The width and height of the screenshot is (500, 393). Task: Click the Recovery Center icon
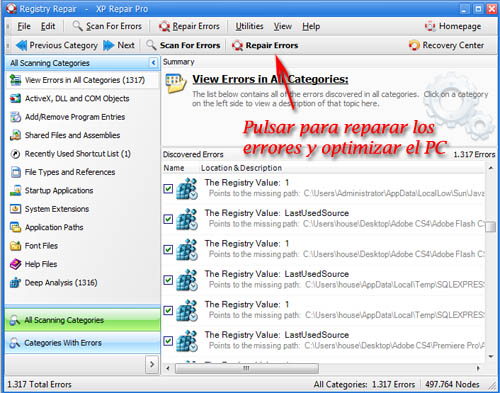point(414,45)
